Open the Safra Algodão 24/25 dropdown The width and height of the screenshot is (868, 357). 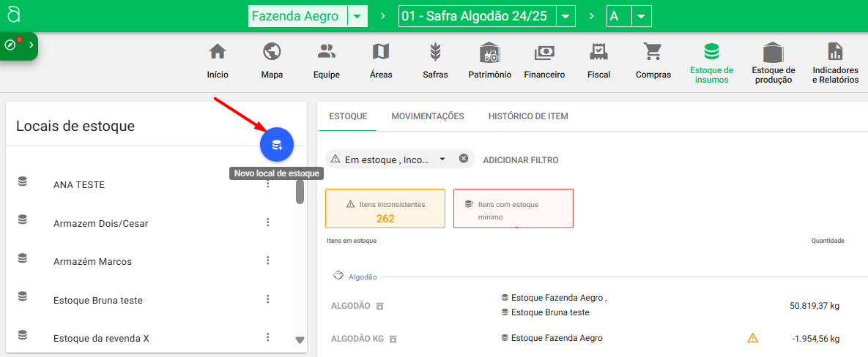tap(565, 16)
